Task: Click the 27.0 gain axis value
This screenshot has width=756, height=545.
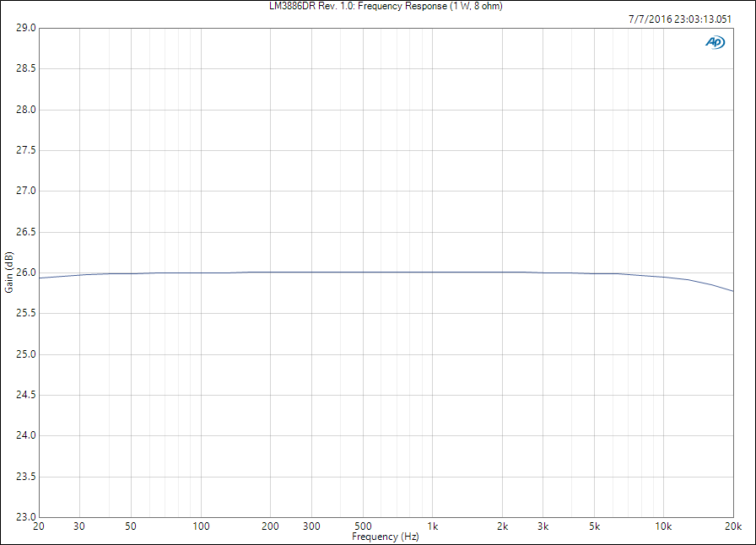Action: tap(26, 191)
